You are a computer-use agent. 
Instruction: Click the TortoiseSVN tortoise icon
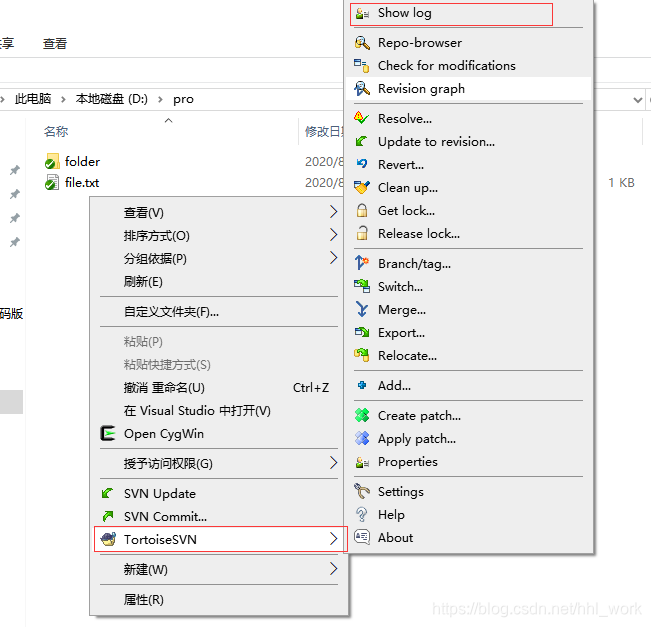(108, 539)
